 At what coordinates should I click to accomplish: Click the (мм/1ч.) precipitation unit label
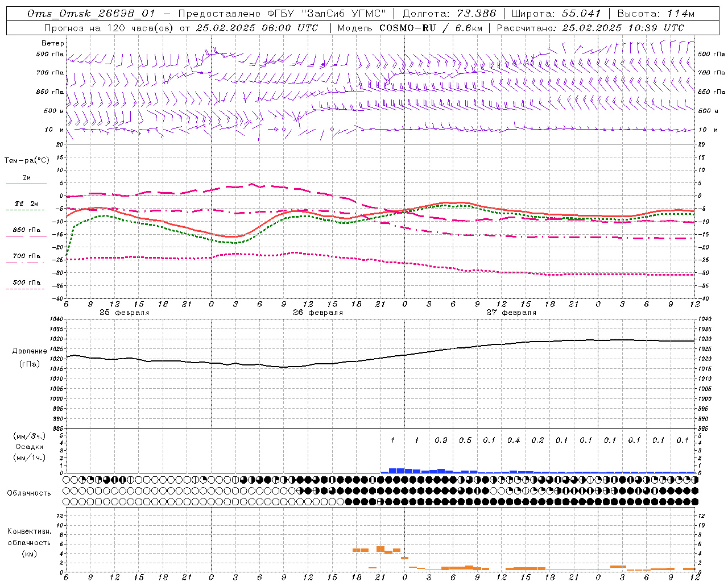click(30, 458)
